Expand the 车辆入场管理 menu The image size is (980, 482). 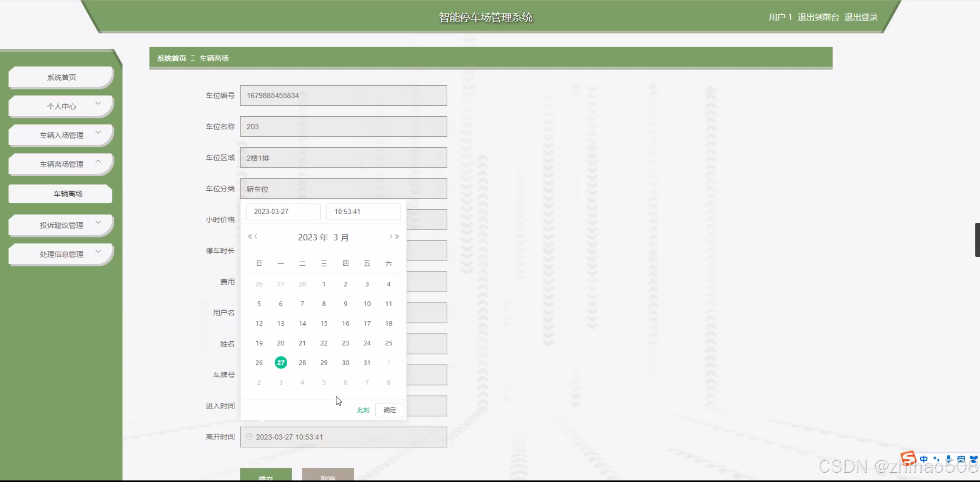[61, 135]
